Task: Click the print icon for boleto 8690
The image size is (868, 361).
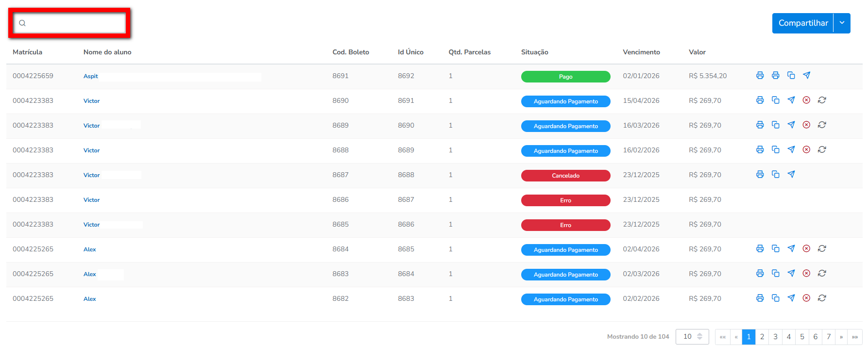Action: [760, 100]
